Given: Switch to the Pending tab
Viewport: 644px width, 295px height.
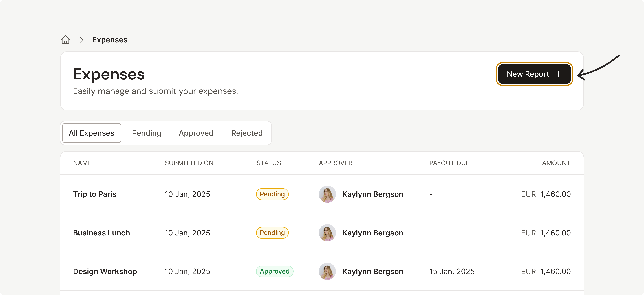Looking at the screenshot, I should point(147,133).
